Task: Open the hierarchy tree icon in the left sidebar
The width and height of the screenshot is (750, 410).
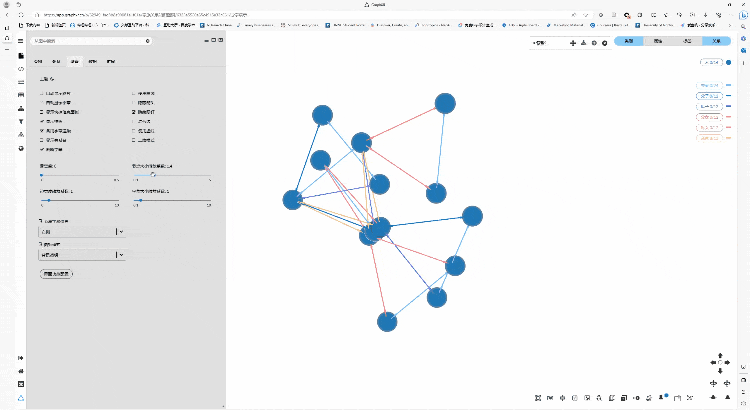Action: pos(21,109)
